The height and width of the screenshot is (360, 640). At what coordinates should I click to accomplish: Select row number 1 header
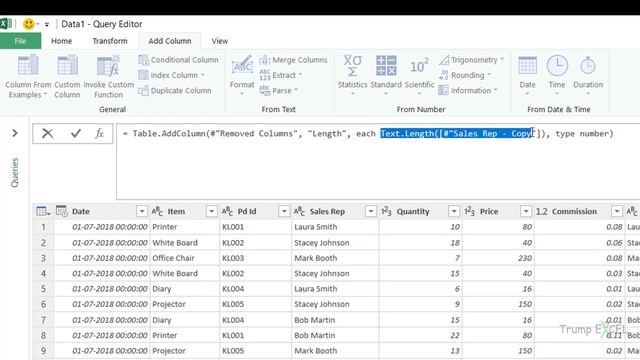(x=43, y=227)
